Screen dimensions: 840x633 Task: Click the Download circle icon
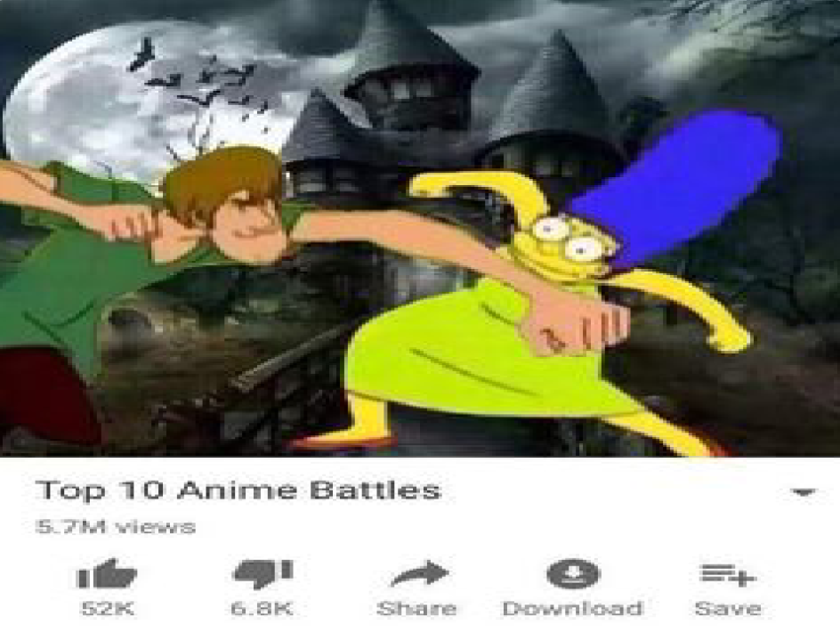573,573
